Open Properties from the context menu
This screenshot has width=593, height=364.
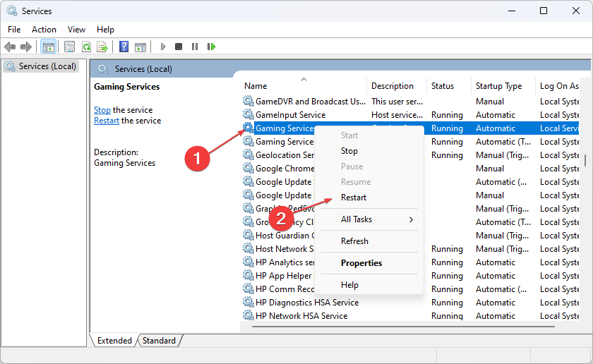361,263
